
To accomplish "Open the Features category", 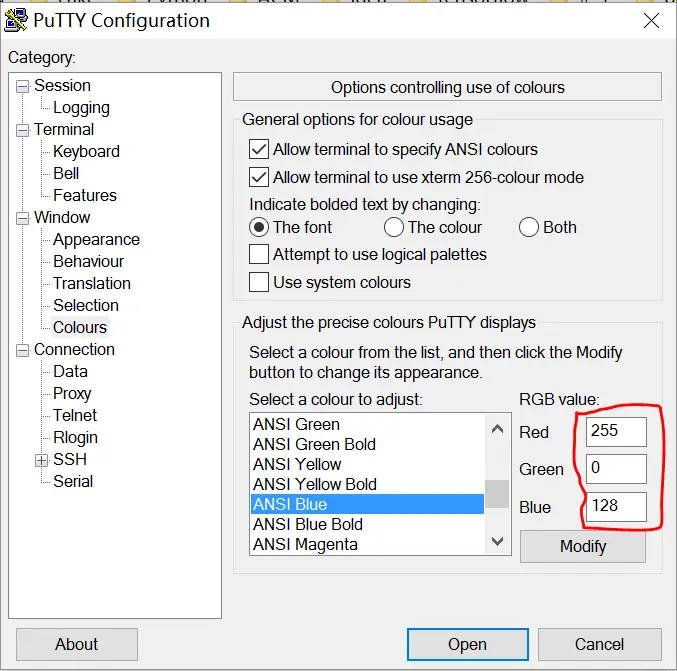I will point(85,196).
